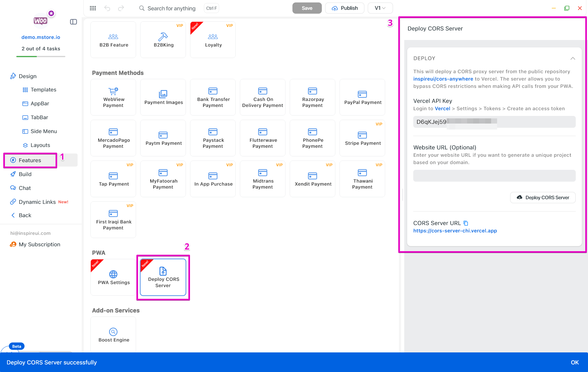
Task: Copy CORS Server URL with copy icon
Action: pos(466,223)
